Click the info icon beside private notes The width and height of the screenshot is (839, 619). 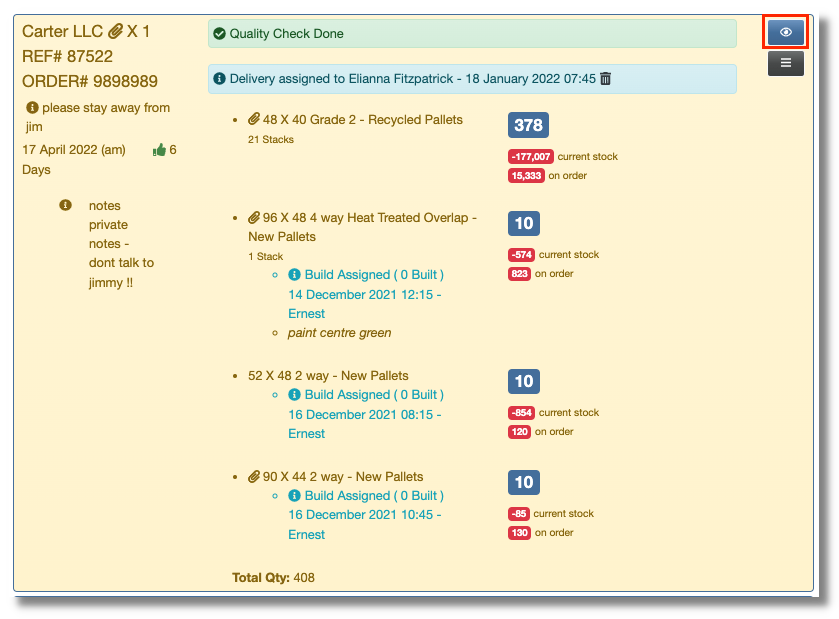[65, 205]
